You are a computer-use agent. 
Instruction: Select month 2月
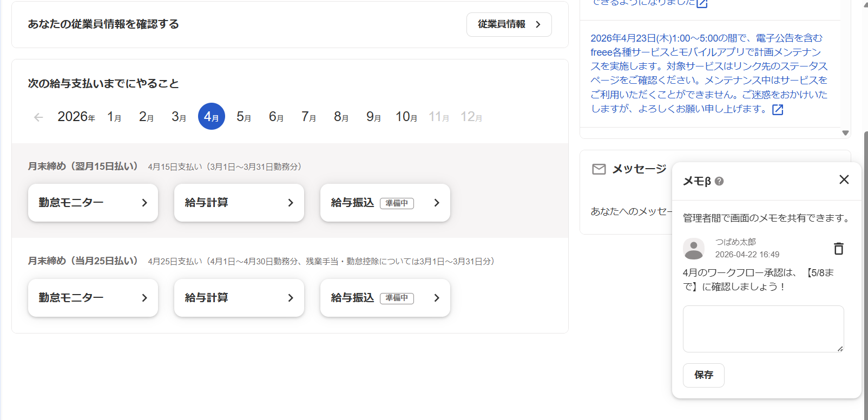click(x=147, y=117)
